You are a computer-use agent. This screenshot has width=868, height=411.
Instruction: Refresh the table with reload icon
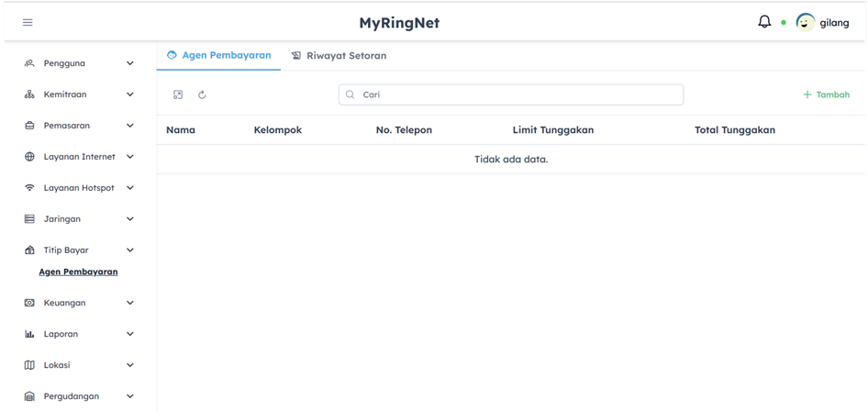[202, 94]
